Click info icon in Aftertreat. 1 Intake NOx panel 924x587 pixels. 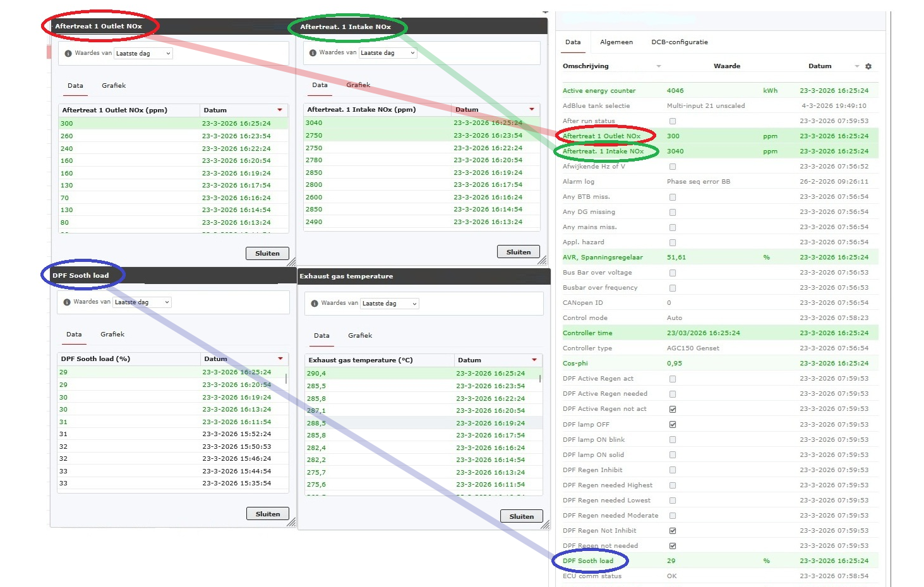click(313, 53)
